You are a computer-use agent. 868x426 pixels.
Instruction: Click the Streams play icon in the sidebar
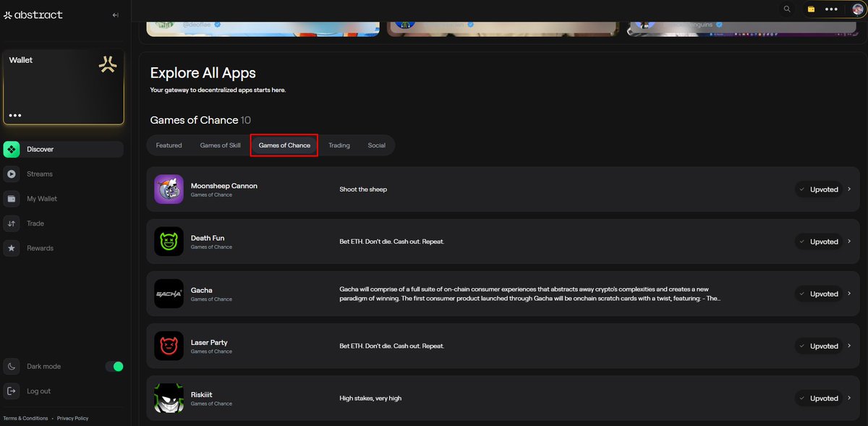[12, 174]
